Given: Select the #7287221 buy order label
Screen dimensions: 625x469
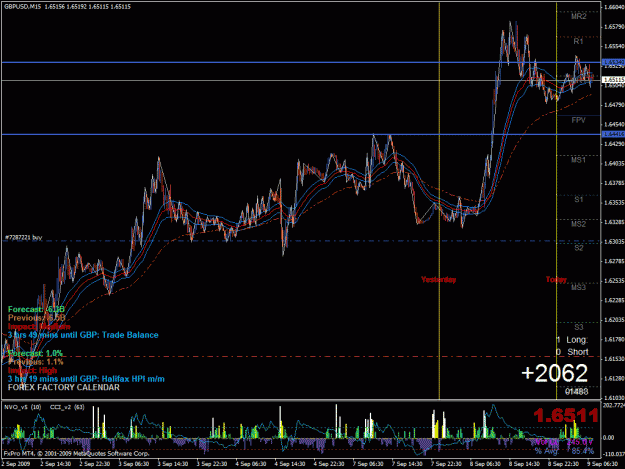Looking at the screenshot, I should pyautogui.click(x=23, y=237).
